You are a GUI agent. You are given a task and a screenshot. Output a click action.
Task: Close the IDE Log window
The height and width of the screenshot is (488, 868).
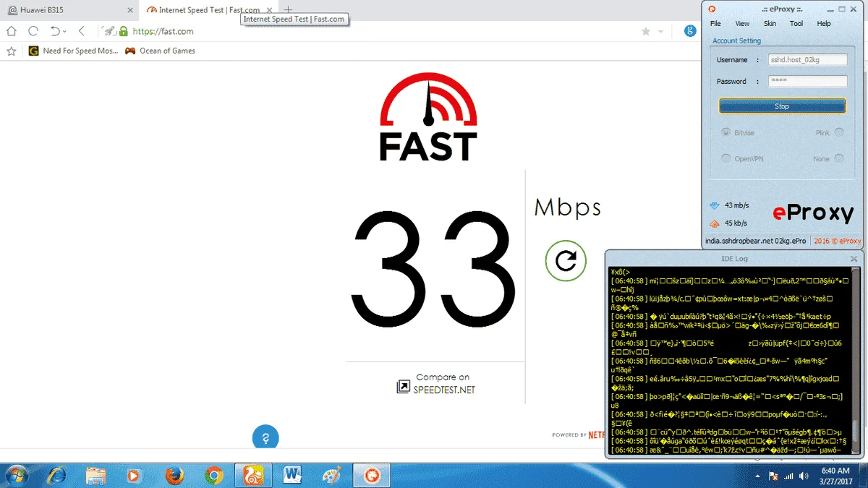(x=854, y=258)
